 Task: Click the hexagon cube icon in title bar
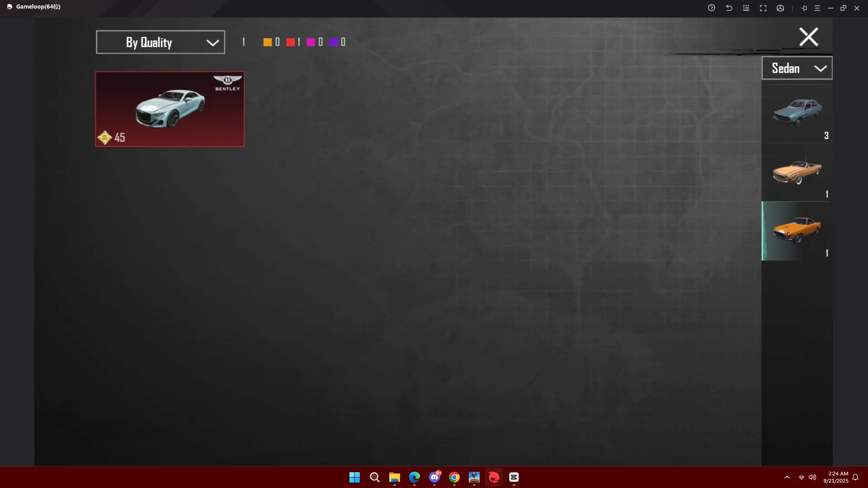[780, 8]
